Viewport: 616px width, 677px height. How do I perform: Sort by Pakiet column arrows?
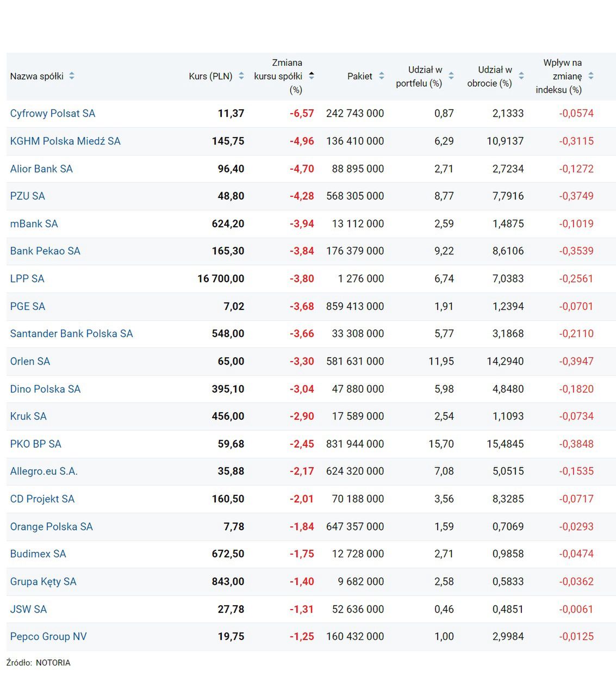pyautogui.click(x=382, y=76)
